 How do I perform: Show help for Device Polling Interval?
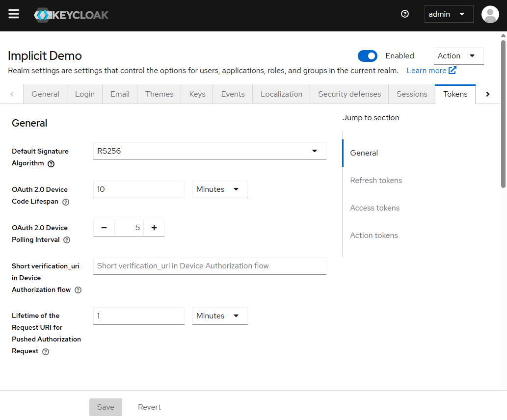pyautogui.click(x=67, y=240)
